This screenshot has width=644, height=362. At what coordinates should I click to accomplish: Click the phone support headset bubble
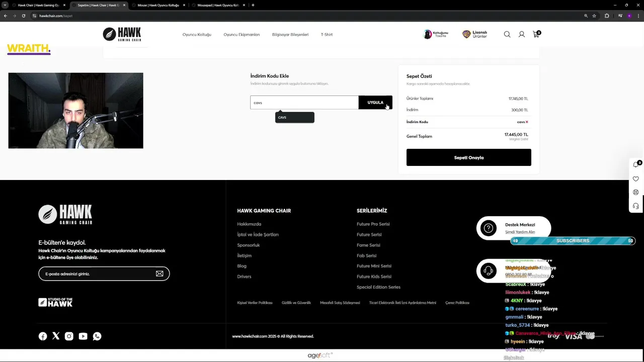[488, 271]
